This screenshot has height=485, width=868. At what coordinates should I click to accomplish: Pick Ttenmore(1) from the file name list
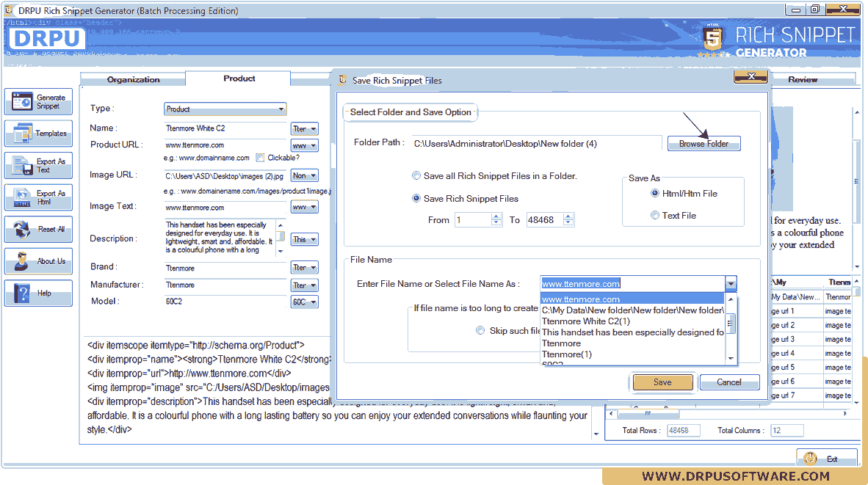(632, 354)
